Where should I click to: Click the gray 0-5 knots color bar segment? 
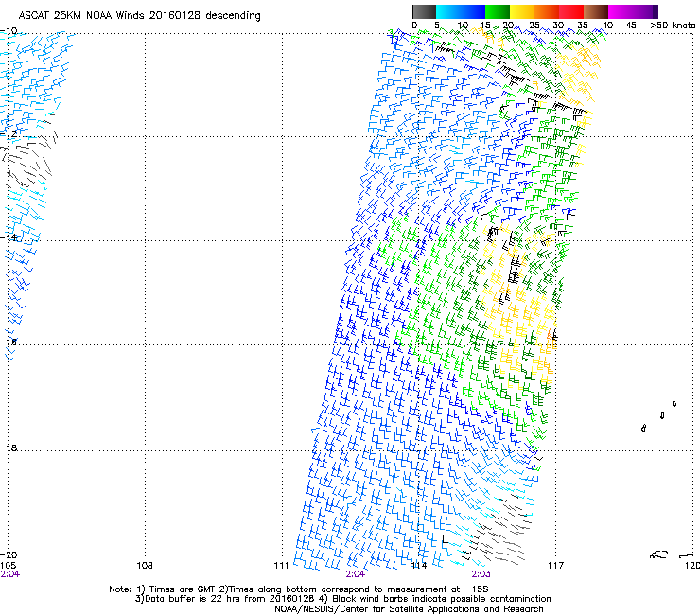424,11
